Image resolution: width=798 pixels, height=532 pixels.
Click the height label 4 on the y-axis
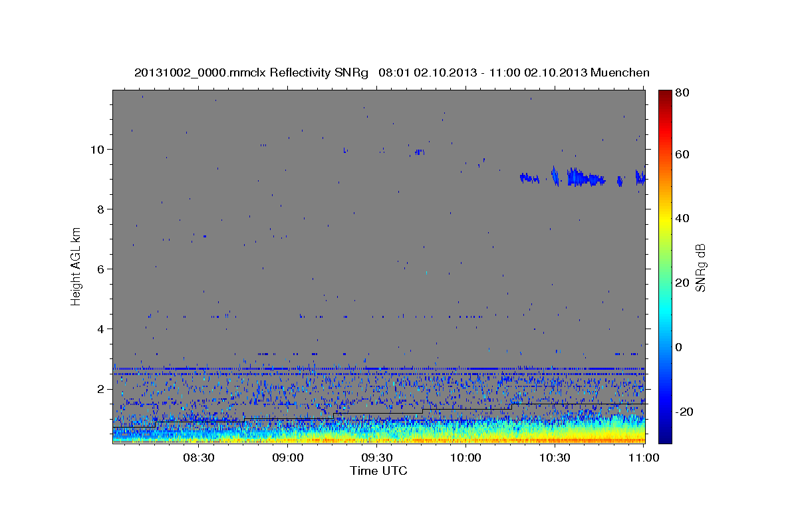(x=102, y=329)
